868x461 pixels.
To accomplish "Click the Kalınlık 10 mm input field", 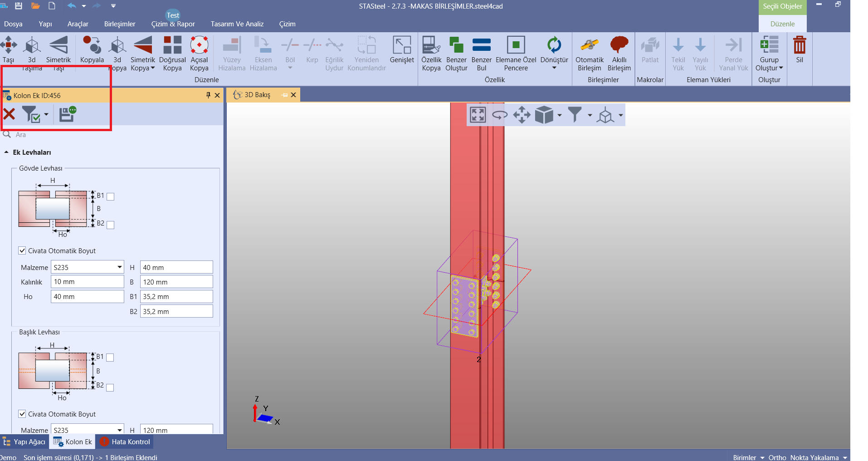I will pos(87,282).
